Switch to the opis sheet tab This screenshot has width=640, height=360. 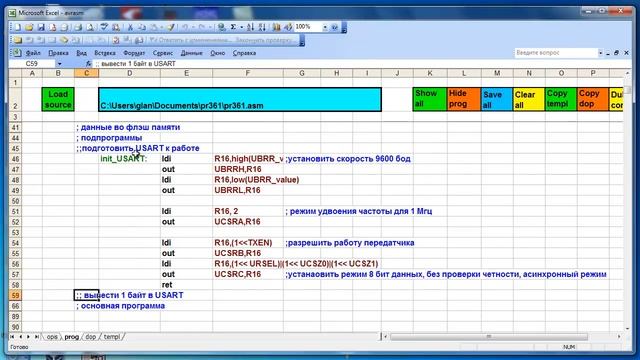[x=52, y=337]
